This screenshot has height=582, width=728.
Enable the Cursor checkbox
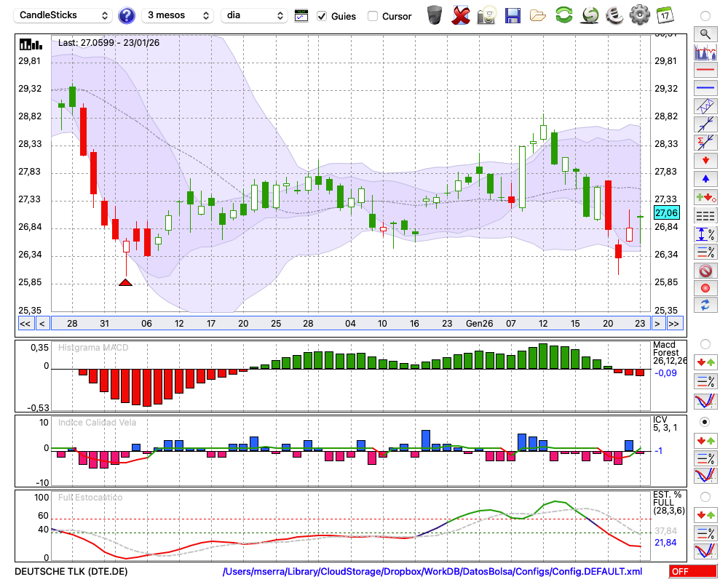pos(372,16)
